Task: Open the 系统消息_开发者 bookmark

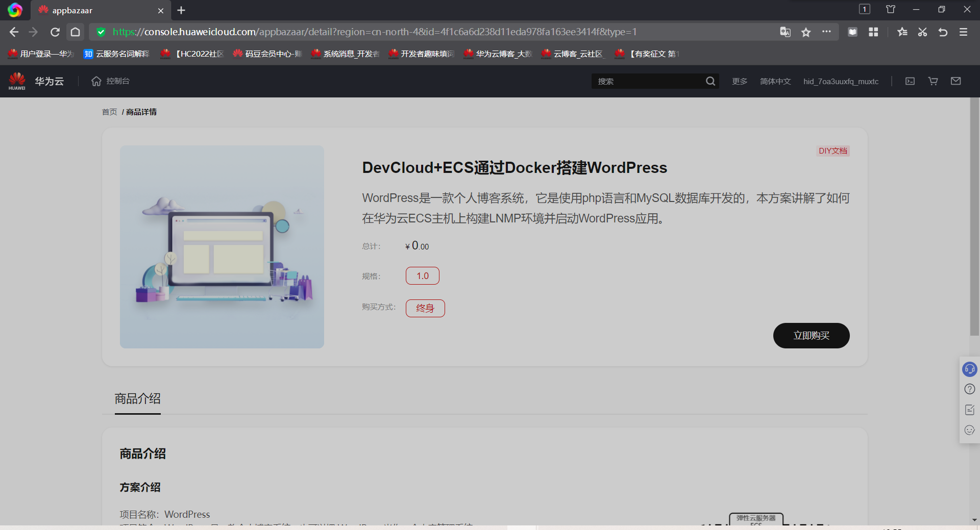Action: tap(345, 54)
